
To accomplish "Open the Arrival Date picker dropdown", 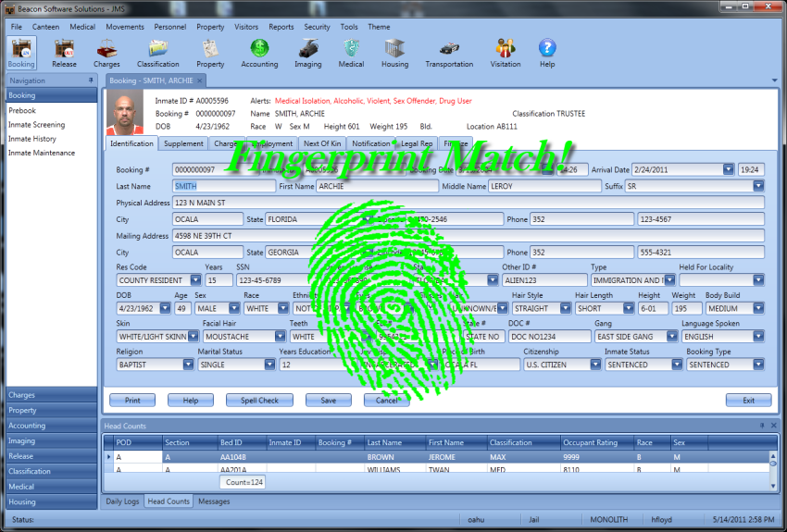I will 728,170.
